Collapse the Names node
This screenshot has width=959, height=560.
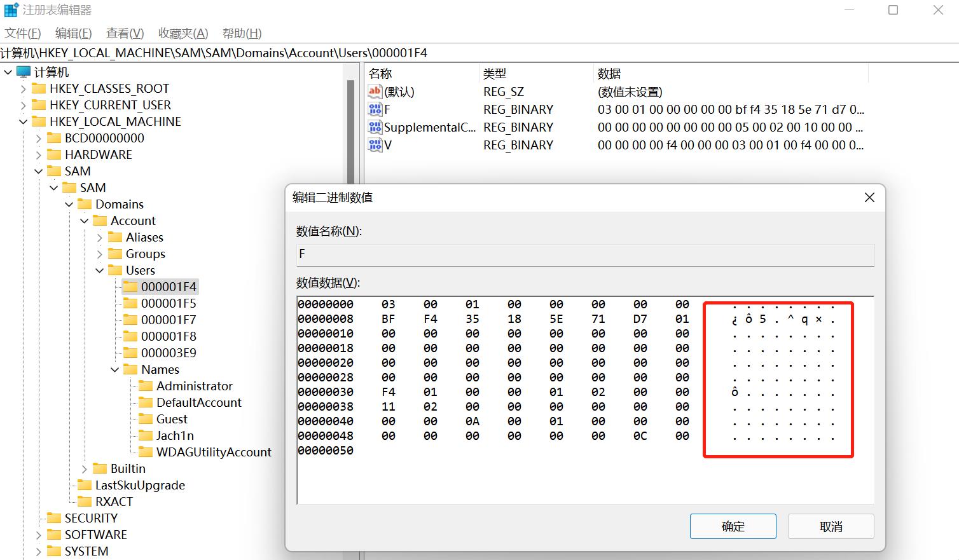[x=115, y=369]
